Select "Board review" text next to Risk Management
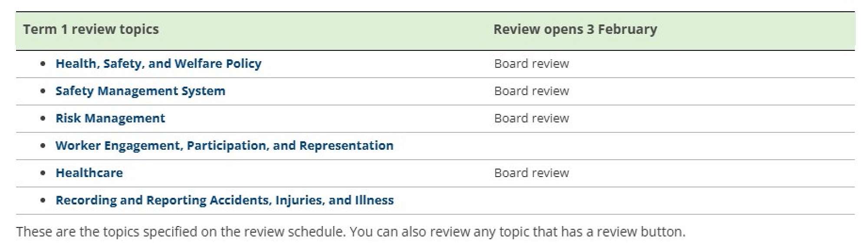The height and width of the screenshot is (243, 868). point(531,118)
